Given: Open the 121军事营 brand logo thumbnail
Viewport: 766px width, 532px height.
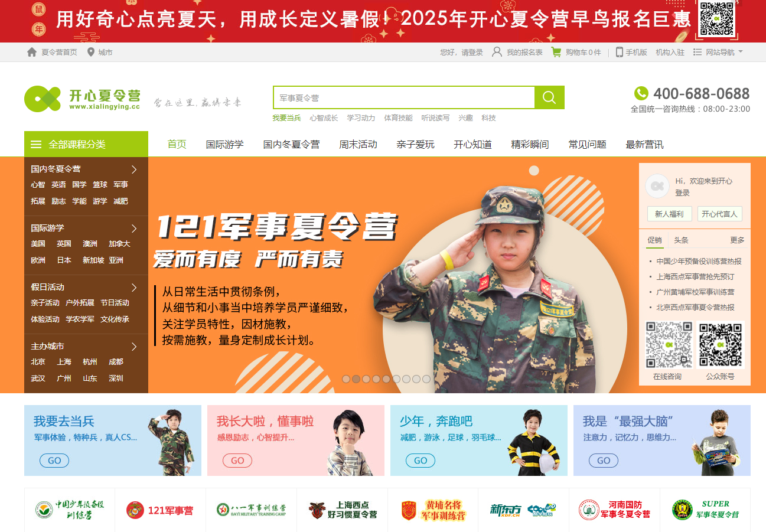Looking at the screenshot, I should tap(160, 510).
